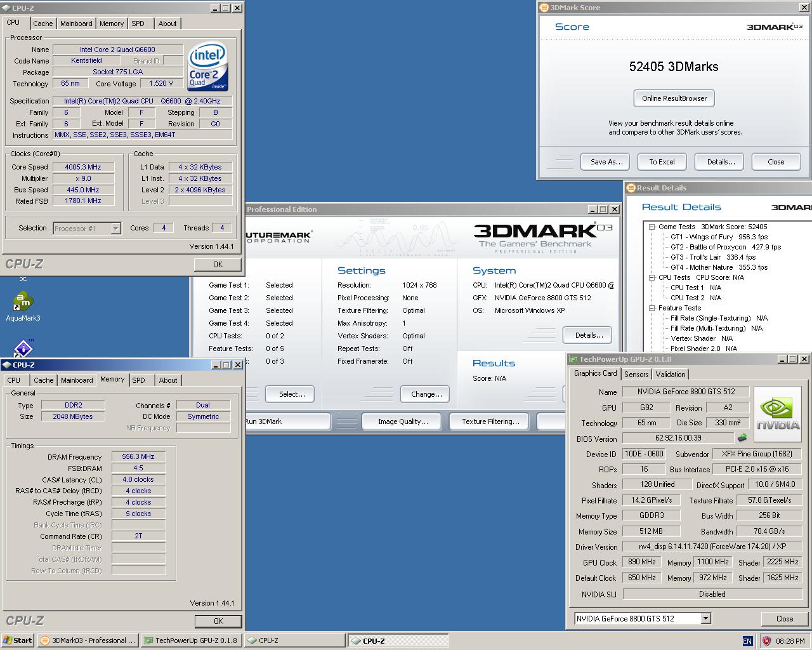Click Image Quality button in 3DMark03
The width and height of the screenshot is (812, 650).
coord(403,421)
